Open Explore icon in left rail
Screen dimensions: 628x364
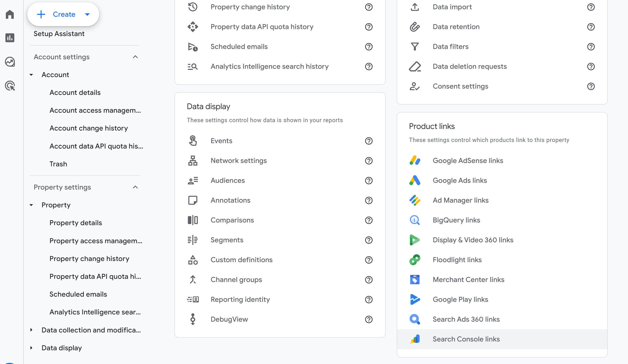[x=10, y=62]
